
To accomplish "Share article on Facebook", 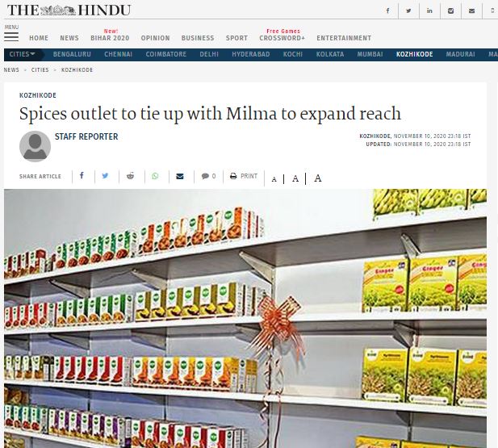I will pos(82,176).
